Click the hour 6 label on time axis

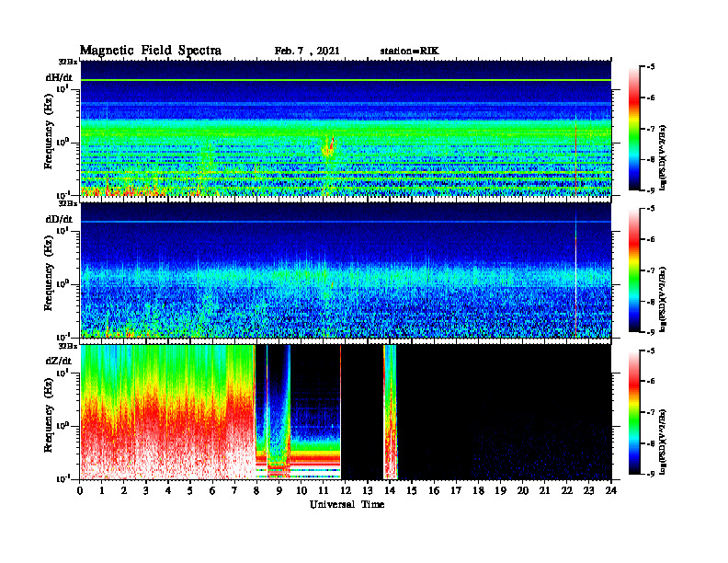pos(212,491)
